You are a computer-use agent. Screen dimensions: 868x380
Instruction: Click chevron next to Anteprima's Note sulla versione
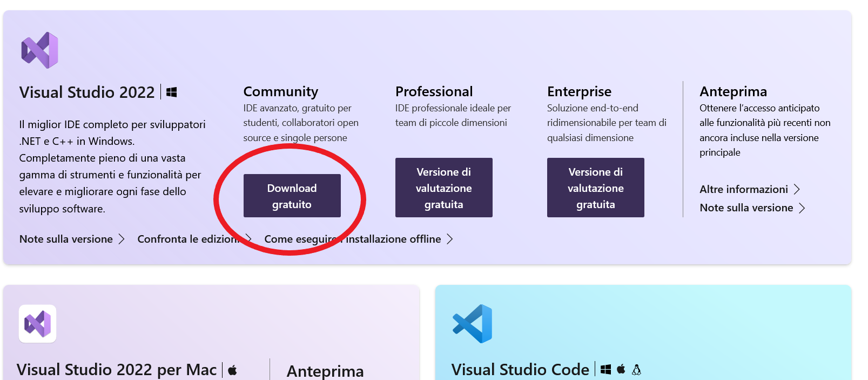802,208
